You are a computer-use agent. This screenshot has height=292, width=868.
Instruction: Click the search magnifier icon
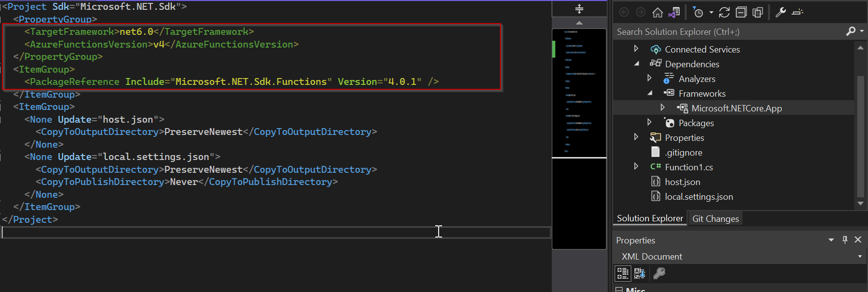[851, 31]
